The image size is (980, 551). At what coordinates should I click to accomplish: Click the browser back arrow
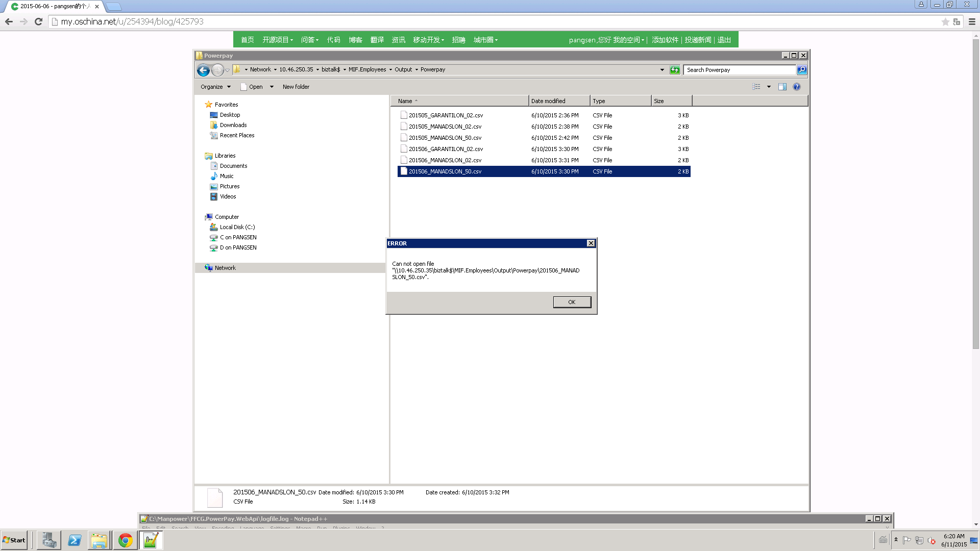pos(9,21)
